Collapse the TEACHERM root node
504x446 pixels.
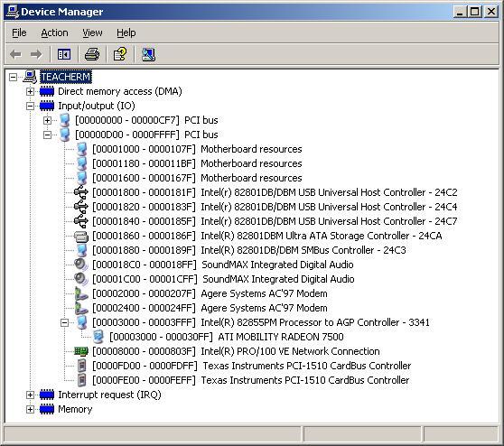13,77
